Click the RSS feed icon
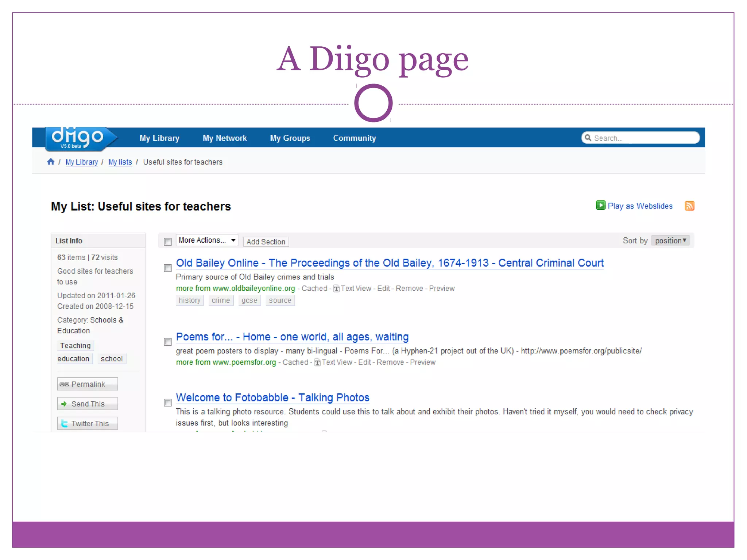Screen dimensions: 747x560 coord(689,206)
